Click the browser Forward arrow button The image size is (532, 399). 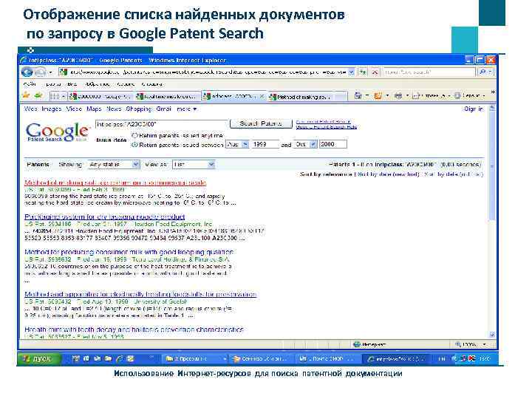[40, 72]
